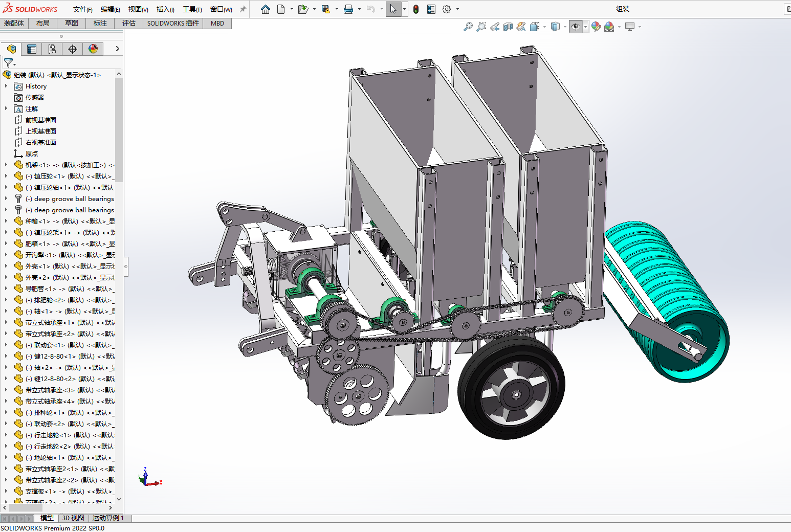Click the 3D 视图 bottom tab
Image resolution: width=791 pixels, height=532 pixels.
click(73, 518)
